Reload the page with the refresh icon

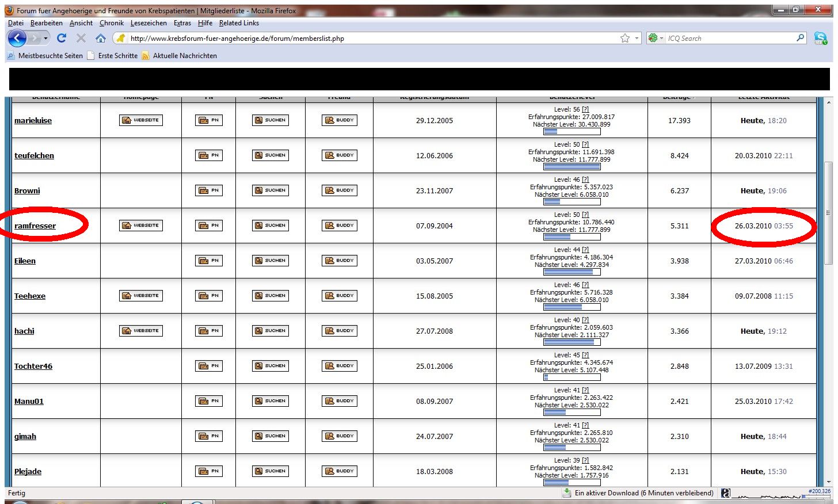pos(62,38)
